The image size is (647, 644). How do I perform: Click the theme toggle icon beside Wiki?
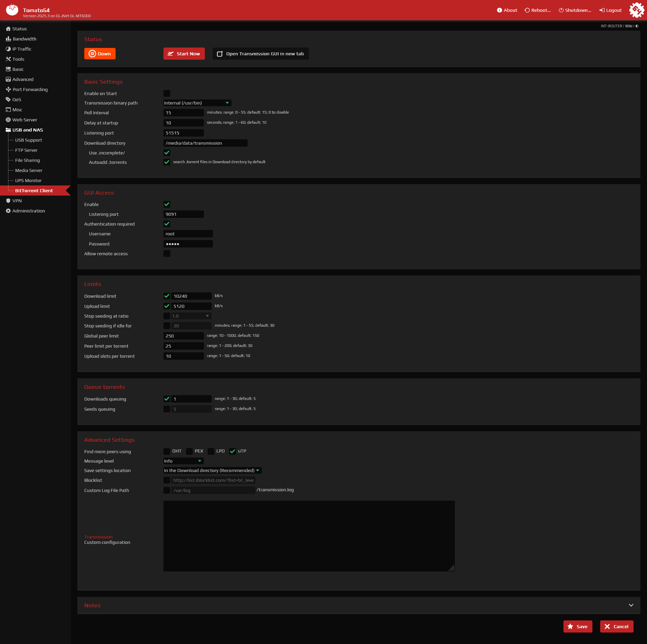pyautogui.click(x=637, y=26)
